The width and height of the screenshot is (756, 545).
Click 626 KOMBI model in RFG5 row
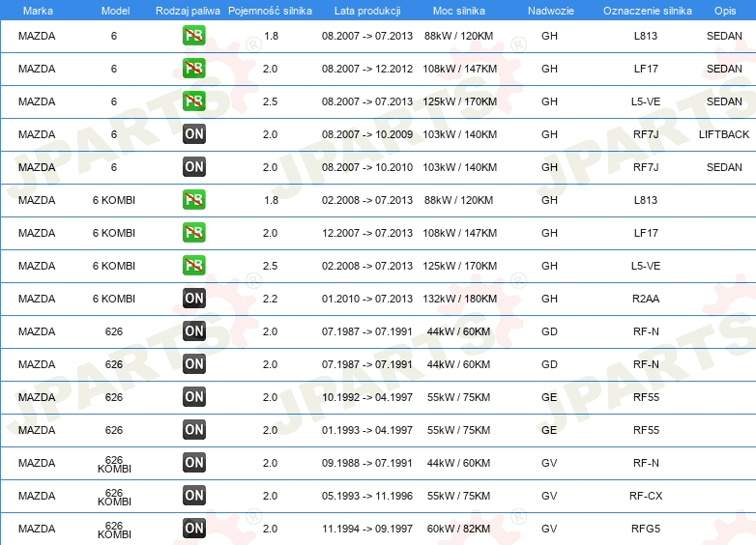click(114, 530)
